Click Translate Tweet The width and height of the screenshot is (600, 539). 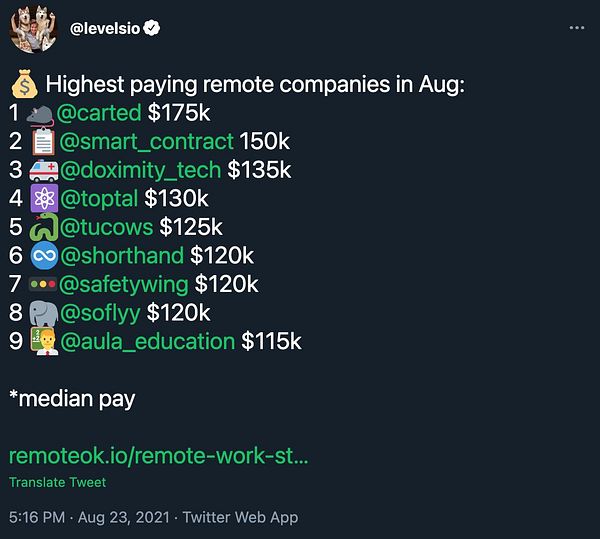[x=57, y=482]
